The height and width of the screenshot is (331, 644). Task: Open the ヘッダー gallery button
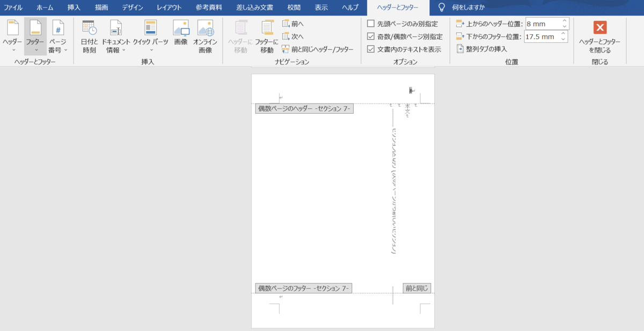pos(12,36)
